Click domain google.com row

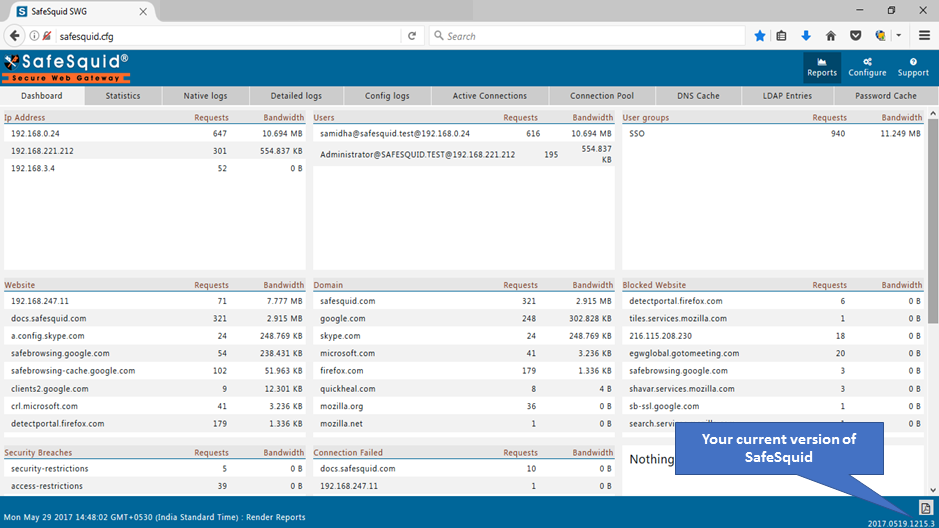pos(464,318)
